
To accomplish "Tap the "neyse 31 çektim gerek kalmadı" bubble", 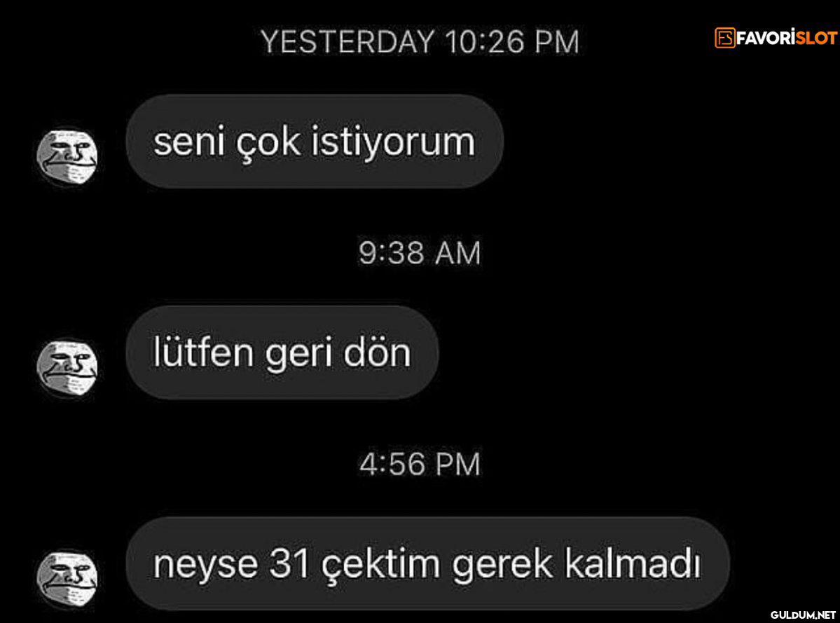I will tap(427, 563).
